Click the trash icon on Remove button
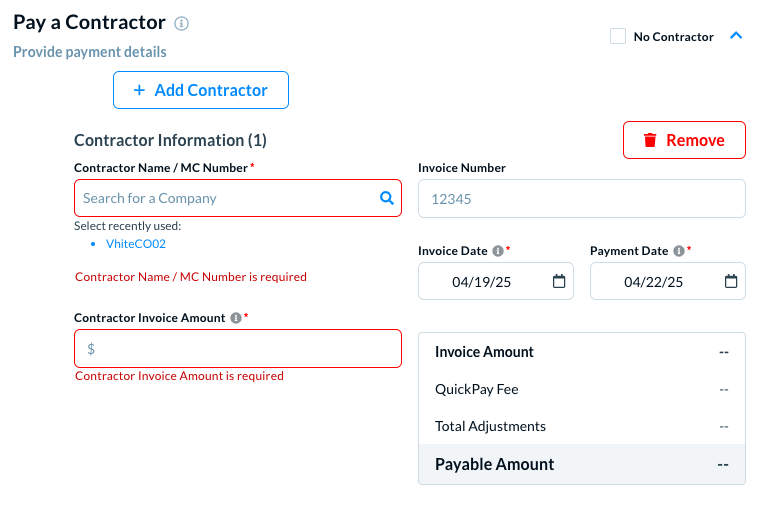Screen dimensions: 768x506 coord(650,140)
